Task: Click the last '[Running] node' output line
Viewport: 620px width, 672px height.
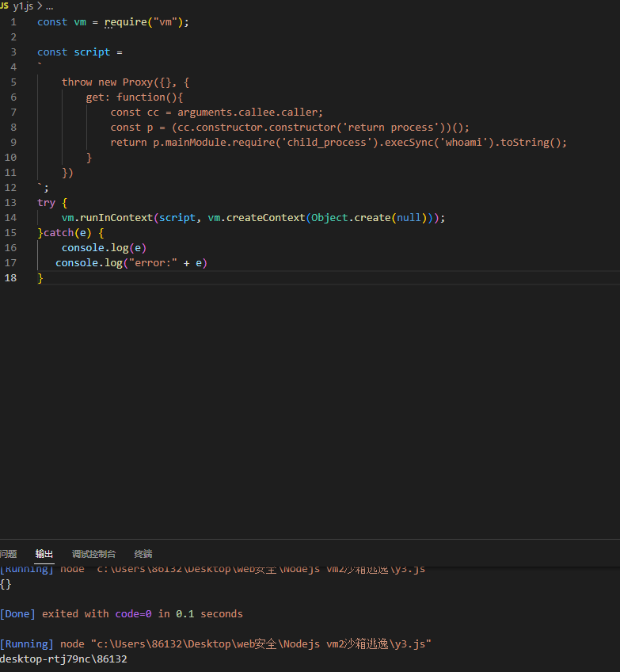Action: pos(216,643)
